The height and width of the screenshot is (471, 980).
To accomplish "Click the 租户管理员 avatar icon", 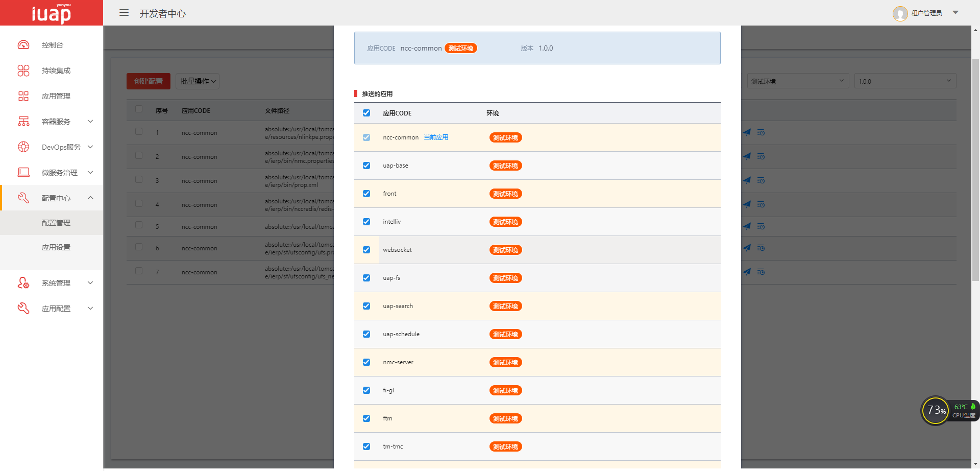I will (900, 13).
